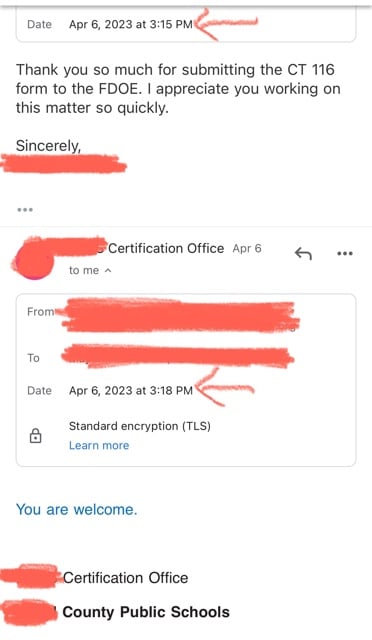Select the Certification Office sender name
The height and width of the screenshot is (640, 372).
pyautogui.click(x=166, y=248)
